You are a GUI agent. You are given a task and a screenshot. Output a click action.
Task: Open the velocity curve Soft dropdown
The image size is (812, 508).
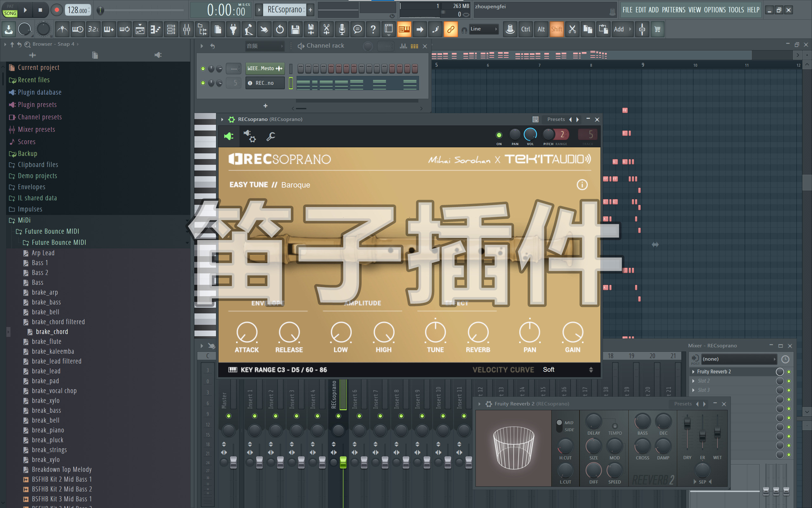568,370
